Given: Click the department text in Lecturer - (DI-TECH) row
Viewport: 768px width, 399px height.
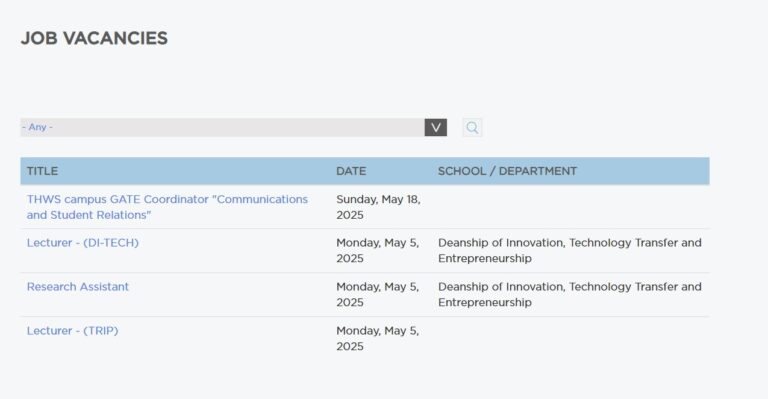Looking at the screenshot, I should (570, 251).
